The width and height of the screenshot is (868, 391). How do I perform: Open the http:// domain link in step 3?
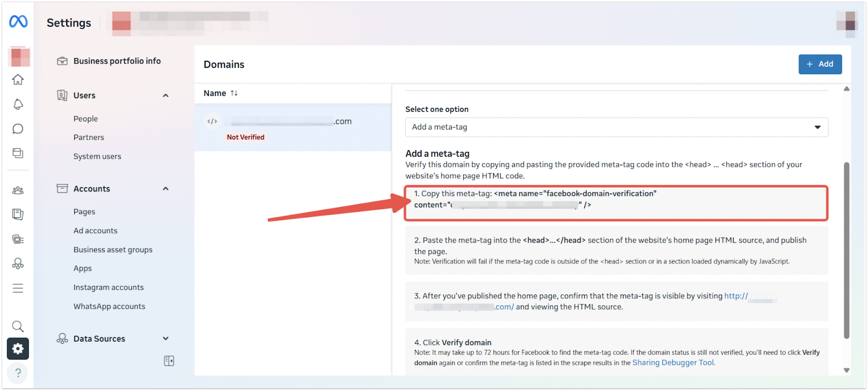tap(736, 296)
